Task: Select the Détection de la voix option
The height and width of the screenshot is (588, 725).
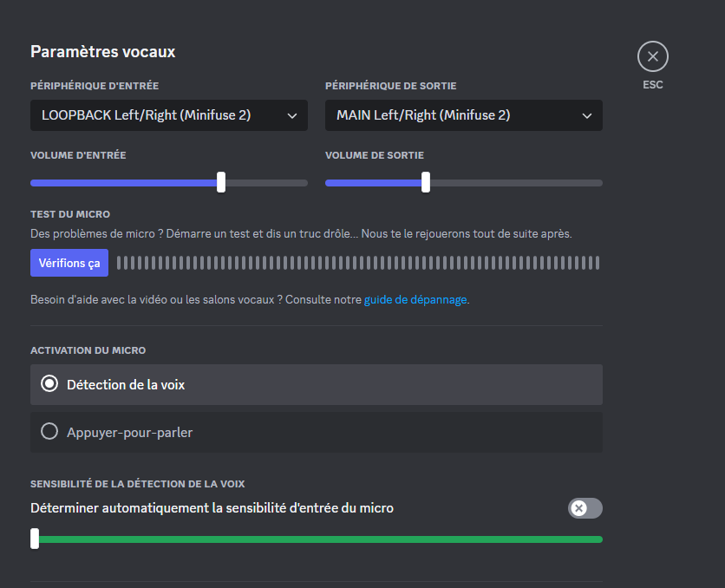Action: click(x=316, y=384)
